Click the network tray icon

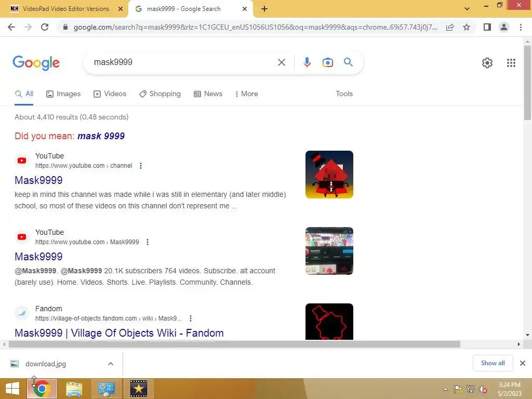pyautogui.click(x=470, y=389)
